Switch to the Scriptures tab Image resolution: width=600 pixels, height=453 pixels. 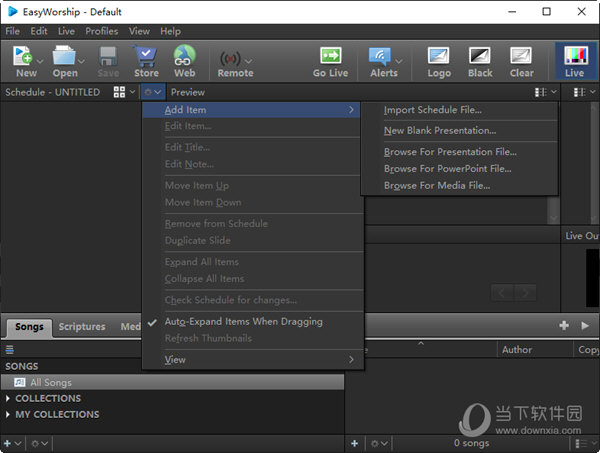tap(82, 327)
